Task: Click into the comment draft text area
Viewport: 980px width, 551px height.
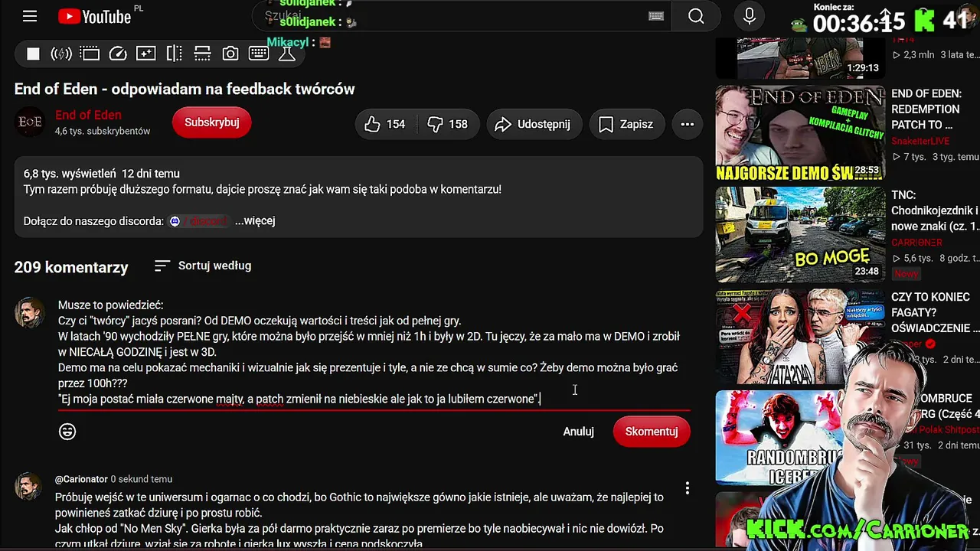Action: (x=374, y=352)
